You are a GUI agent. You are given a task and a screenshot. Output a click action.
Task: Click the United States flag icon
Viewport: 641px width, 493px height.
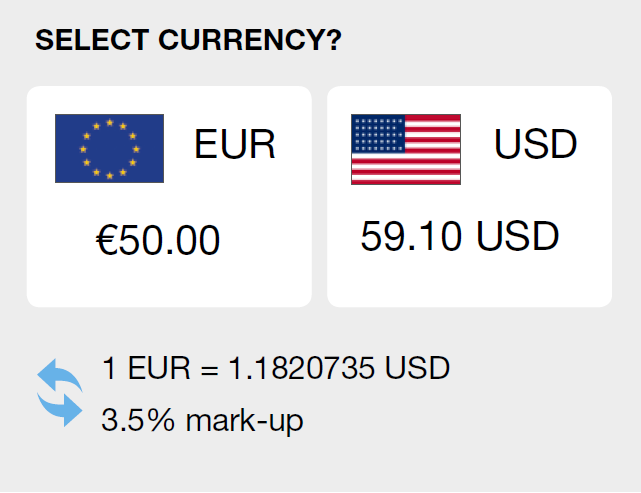tap(405, 149)
